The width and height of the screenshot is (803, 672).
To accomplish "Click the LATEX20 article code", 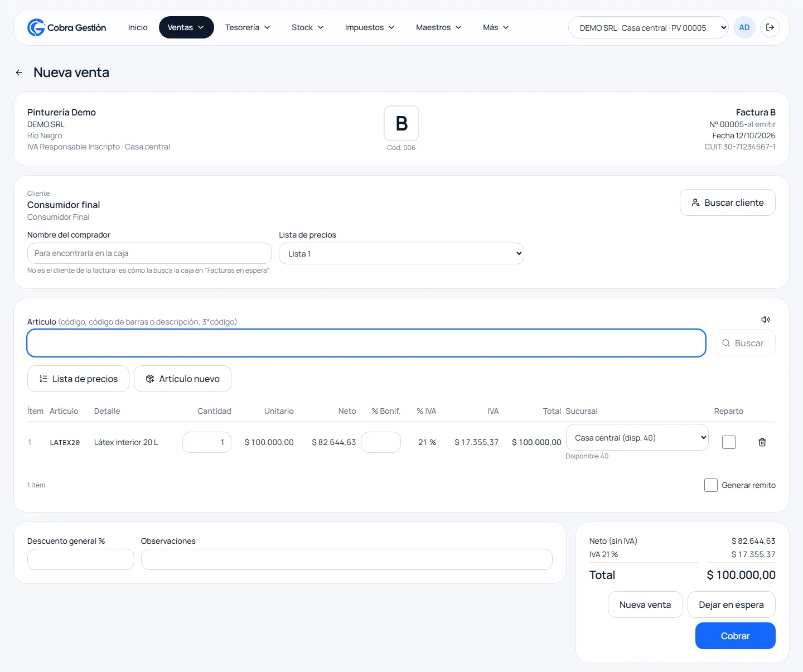I will (65, 442).
